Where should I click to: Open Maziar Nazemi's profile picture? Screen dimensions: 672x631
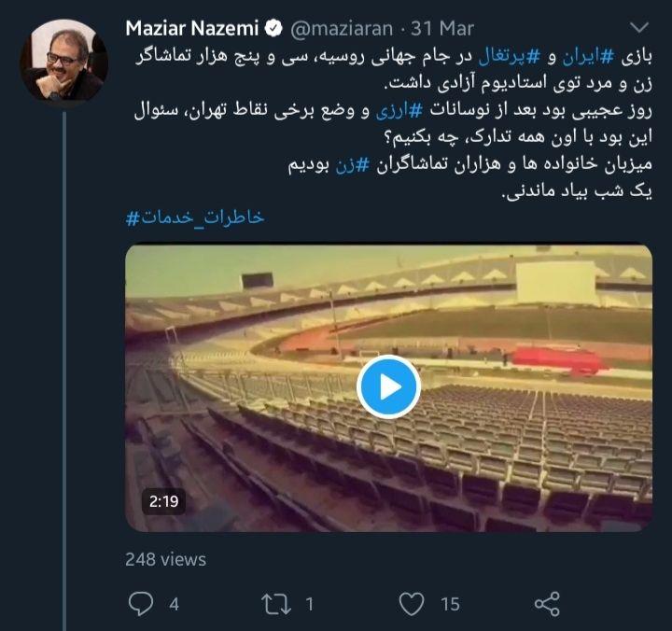[63, 60]
